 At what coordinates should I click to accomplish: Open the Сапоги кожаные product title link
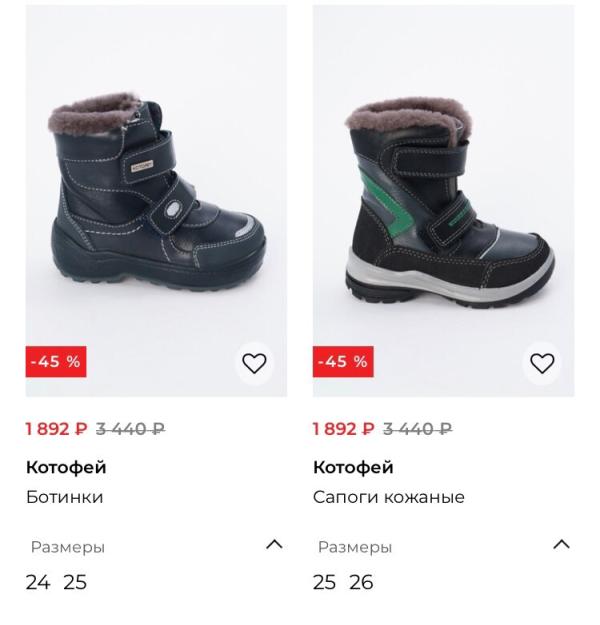389,497
